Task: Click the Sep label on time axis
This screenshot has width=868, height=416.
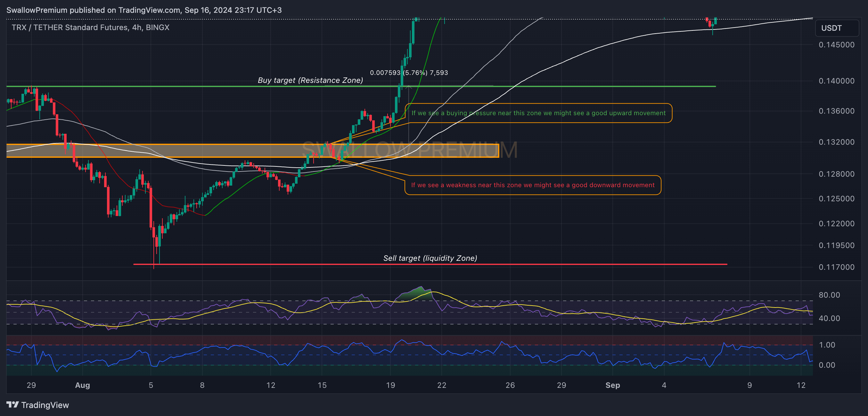Action: click(613, 385)
